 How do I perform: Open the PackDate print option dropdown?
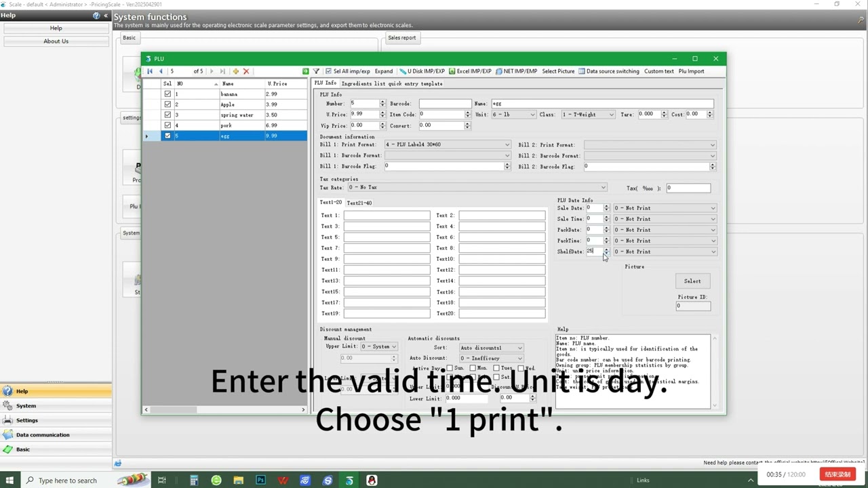click(665, 230)
